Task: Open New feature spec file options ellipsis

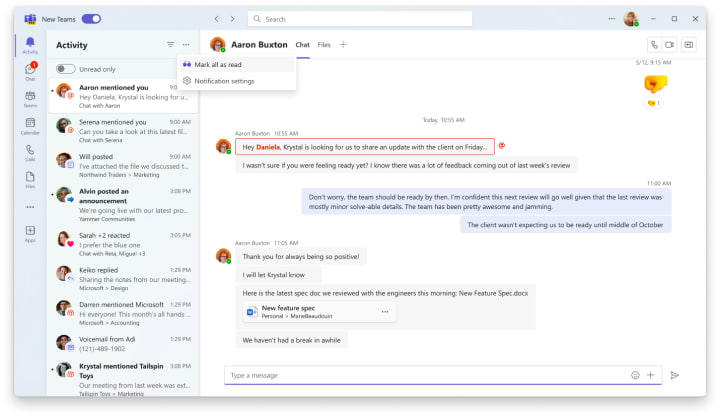Action: pyautogui.click(x=385, y=312)
